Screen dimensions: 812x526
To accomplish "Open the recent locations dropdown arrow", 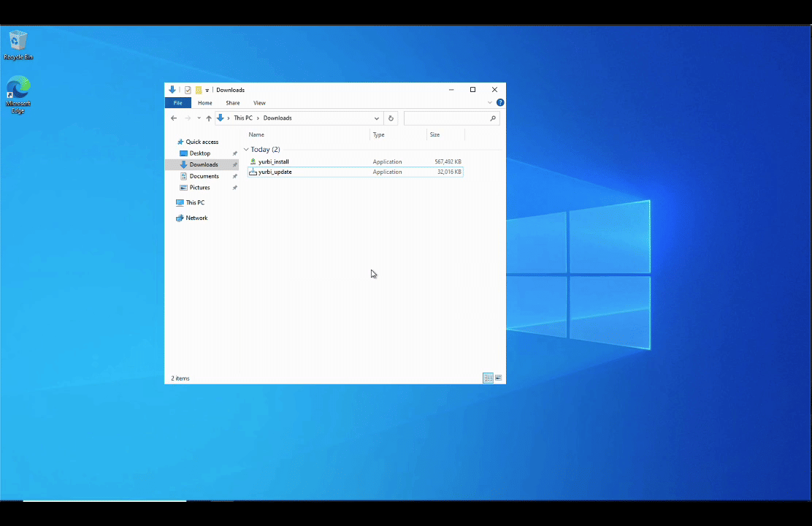I will click(199, 118).
